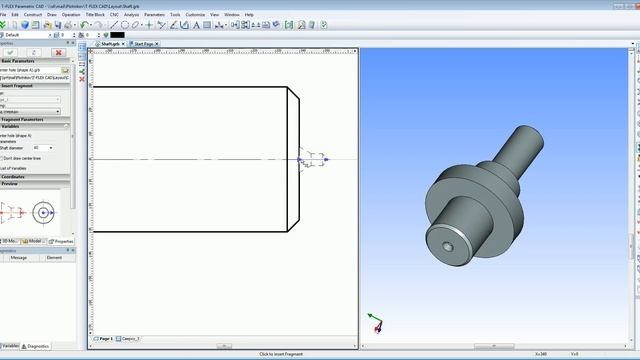Collapse the Fragment Parameters section

tap(35, 120)
